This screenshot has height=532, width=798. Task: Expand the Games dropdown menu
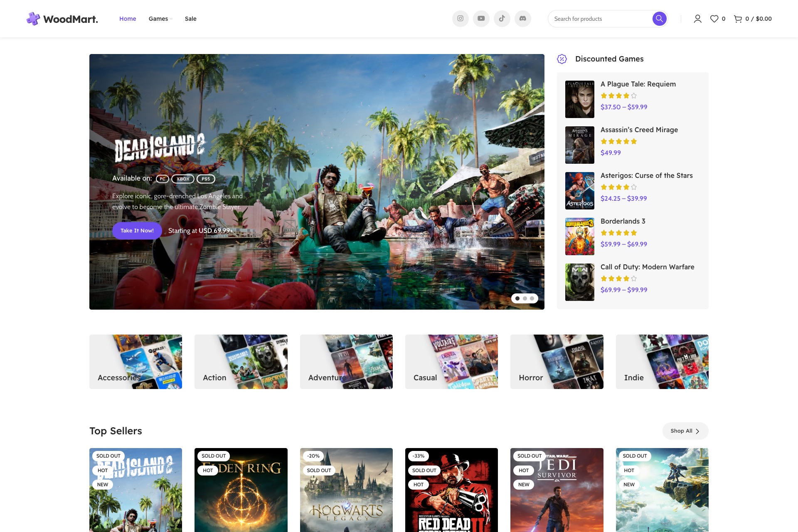(x=160, y=19)
